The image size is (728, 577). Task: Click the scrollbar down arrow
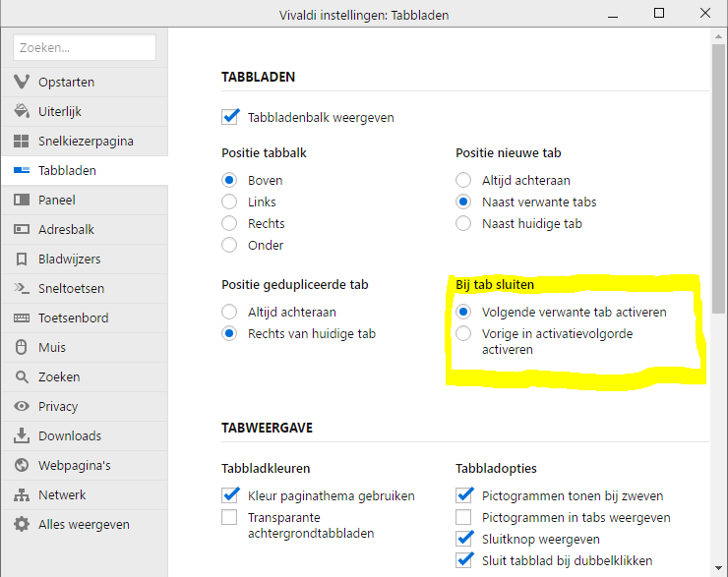pyautogui.click(x=718, y=568)
